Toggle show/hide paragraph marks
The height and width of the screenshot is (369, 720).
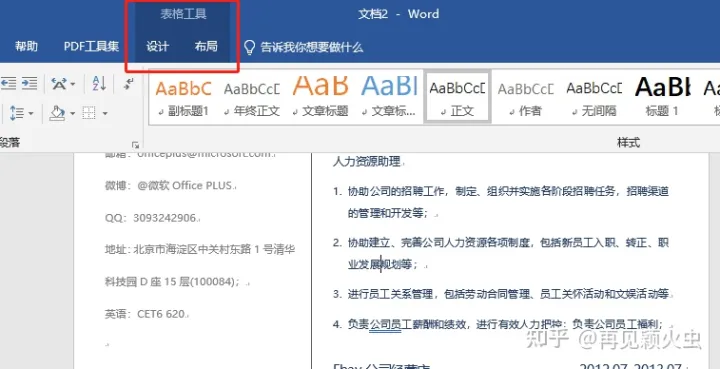click(x=129, y=84)
